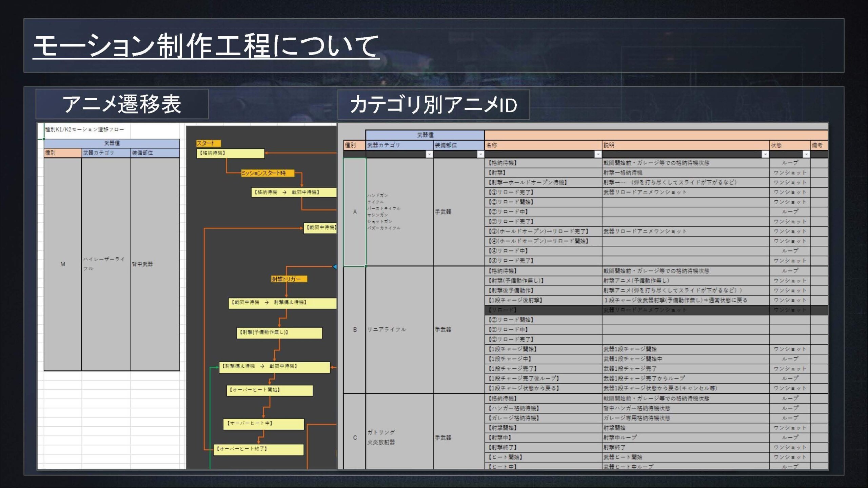Select the 【1段チャージ状態から戻る】 name cell
868x488 pixels.
543,389
